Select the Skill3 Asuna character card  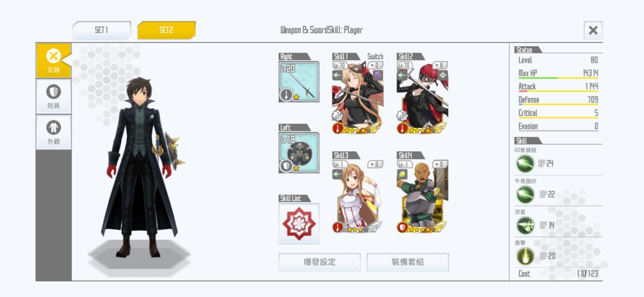[x=358, y=196]
